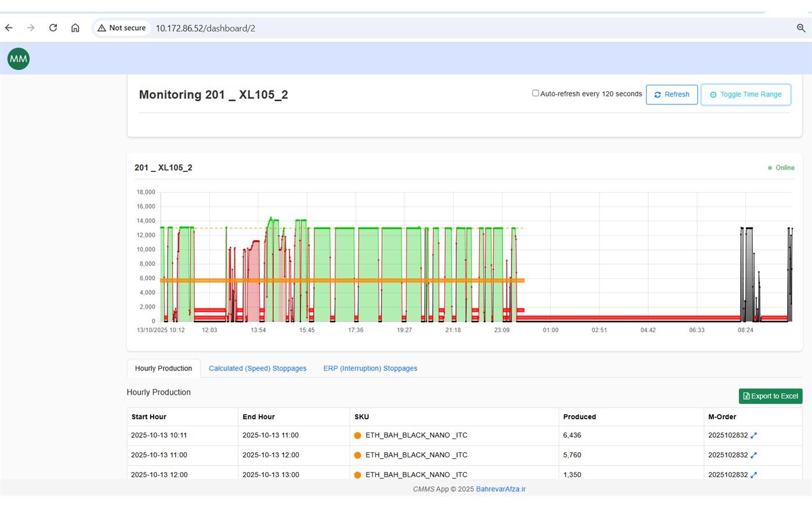Enable Auto-refresh every 120 seconds checkbox
This screenshot has height=508, width=812.
(x=535, y=93)
